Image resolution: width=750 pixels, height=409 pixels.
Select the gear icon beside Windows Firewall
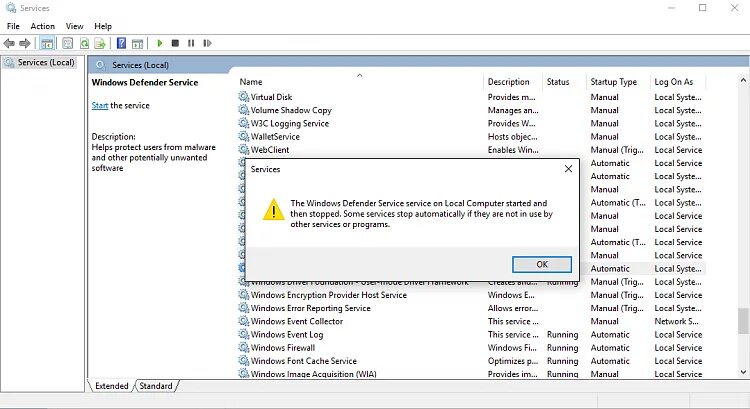(x=244, y=348)
